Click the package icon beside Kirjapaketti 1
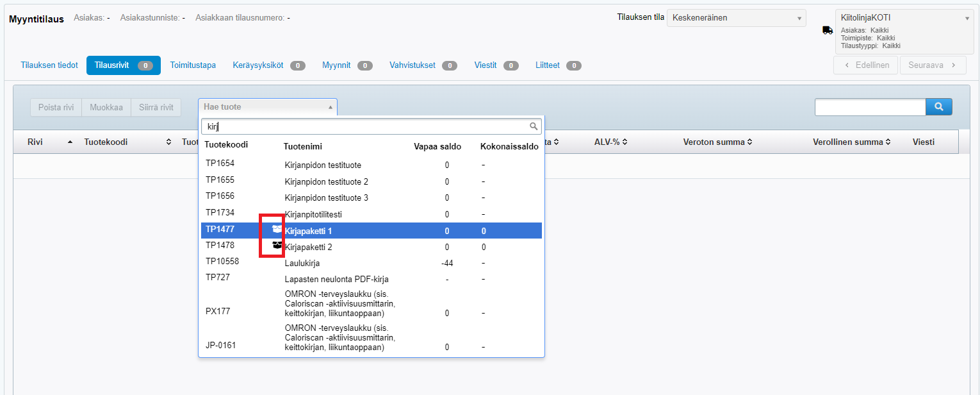The image size is (980, 395). point(277,229)
